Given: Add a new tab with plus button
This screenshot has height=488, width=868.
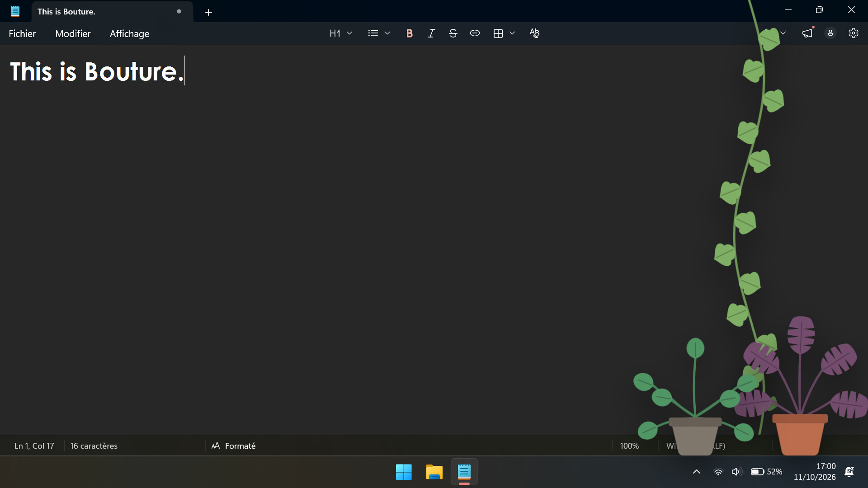Looking at the screenshot, I should click(208, 12).
